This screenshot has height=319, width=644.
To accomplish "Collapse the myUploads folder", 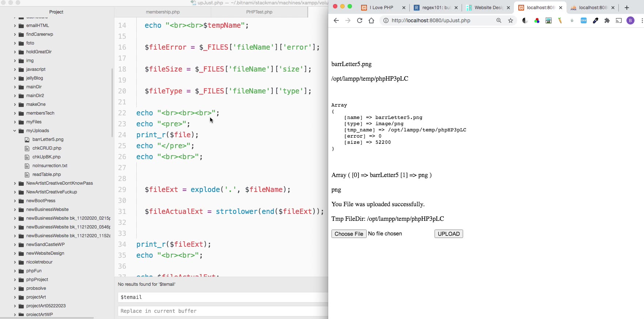I will point(15,131).
